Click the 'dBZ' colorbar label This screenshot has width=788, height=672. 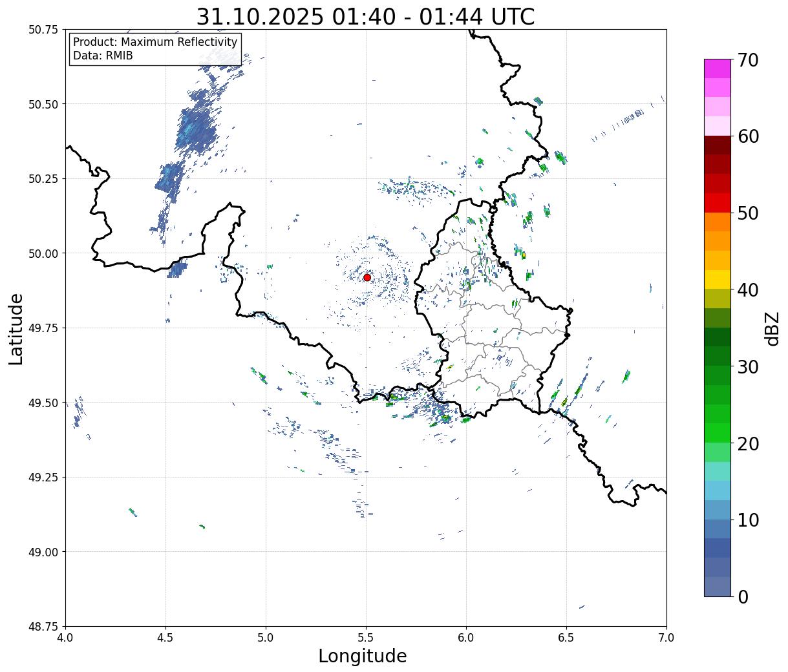click(x=772, y=328)
